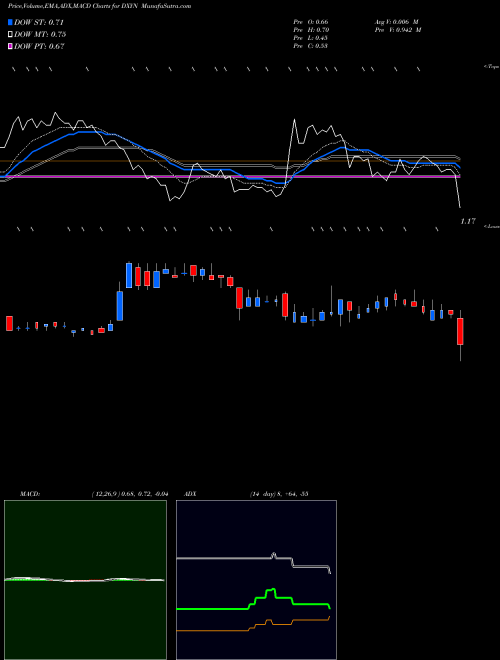500x660 pixels.
Task: Click the '1.17' price label
Action: (x=468, y=221)
